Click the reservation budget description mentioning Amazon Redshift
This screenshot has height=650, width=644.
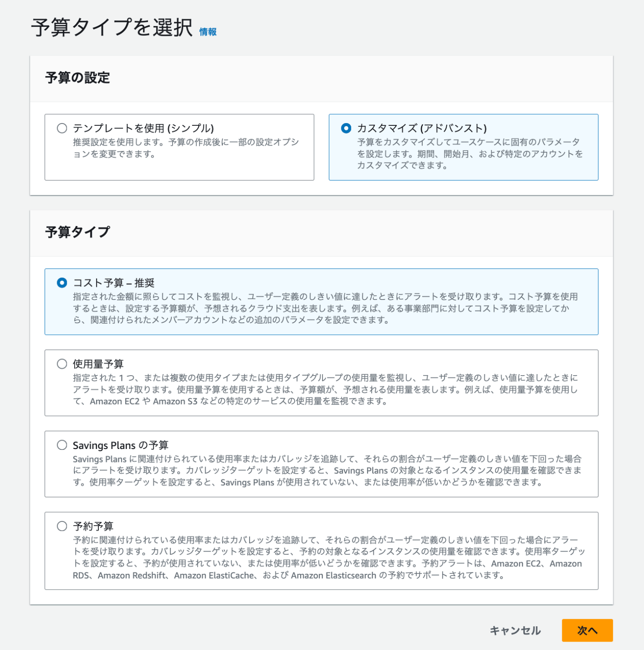(x=329, y=558)
